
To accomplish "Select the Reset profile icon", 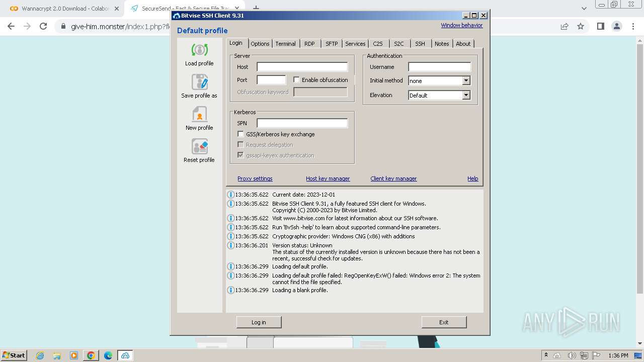I will pyautogui.click(x=199, y=146).
